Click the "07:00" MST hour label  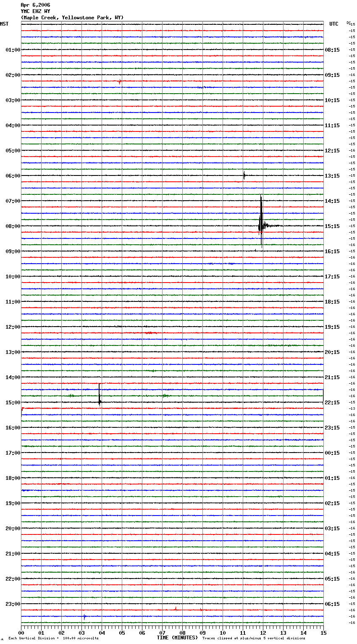click(13, 201)
